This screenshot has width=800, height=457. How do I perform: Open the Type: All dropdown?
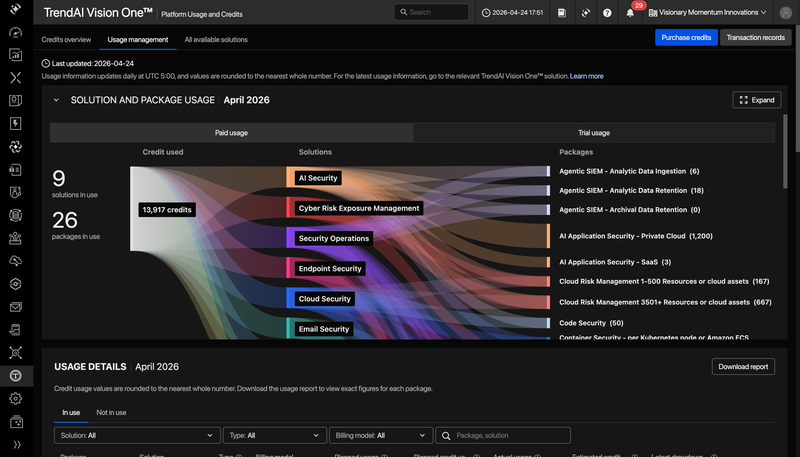[274, 435]
